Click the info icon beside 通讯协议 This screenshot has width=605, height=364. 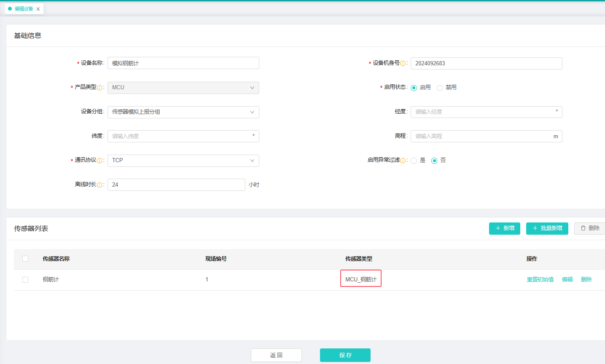99,161
